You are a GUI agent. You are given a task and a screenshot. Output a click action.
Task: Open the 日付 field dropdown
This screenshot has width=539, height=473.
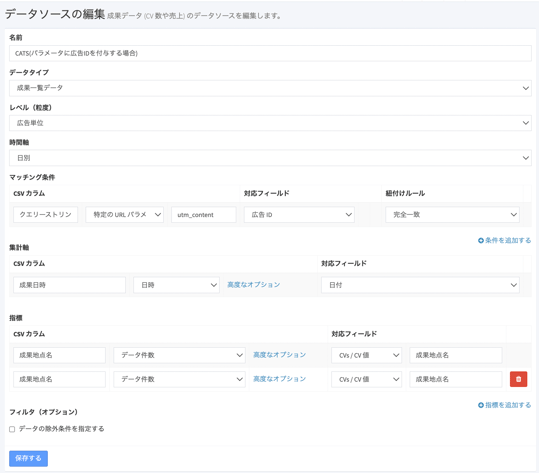pos(420,285)
